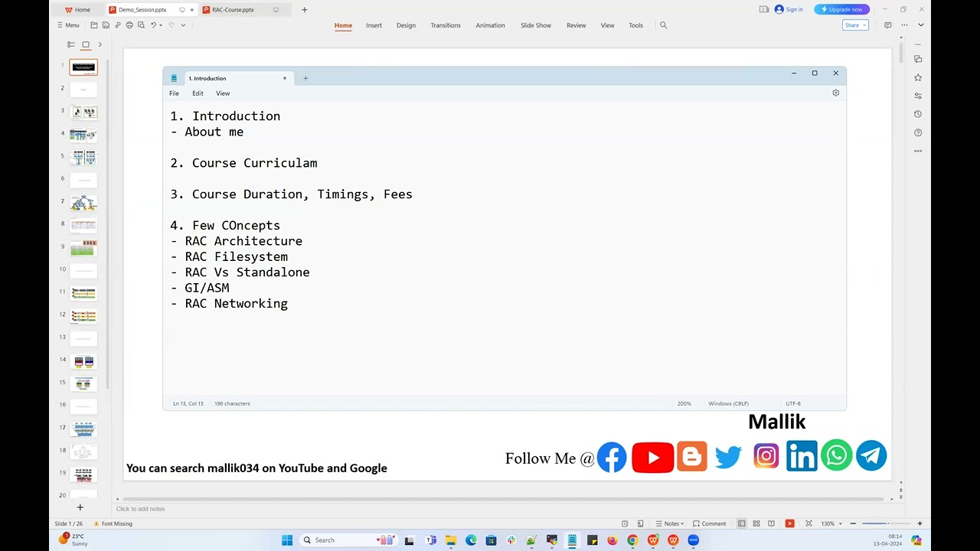
Task: Open the Animation ribbon tab
Action: tap(490, 25)
